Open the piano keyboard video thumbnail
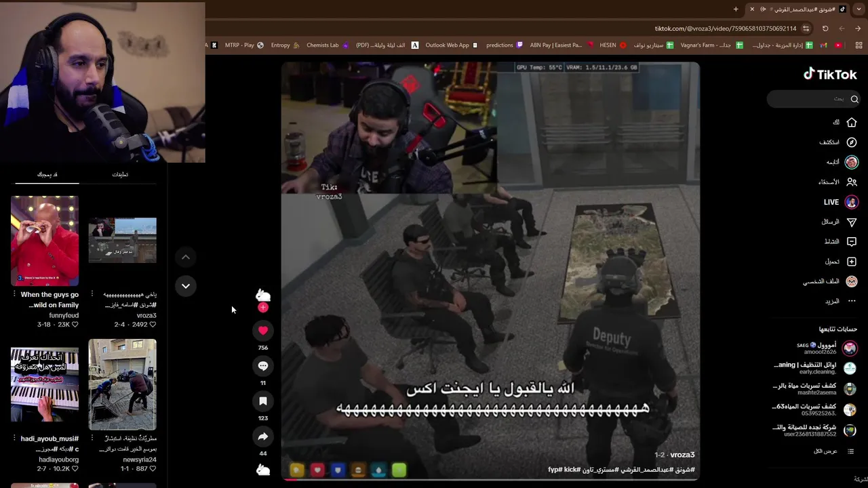 [45, 385]
